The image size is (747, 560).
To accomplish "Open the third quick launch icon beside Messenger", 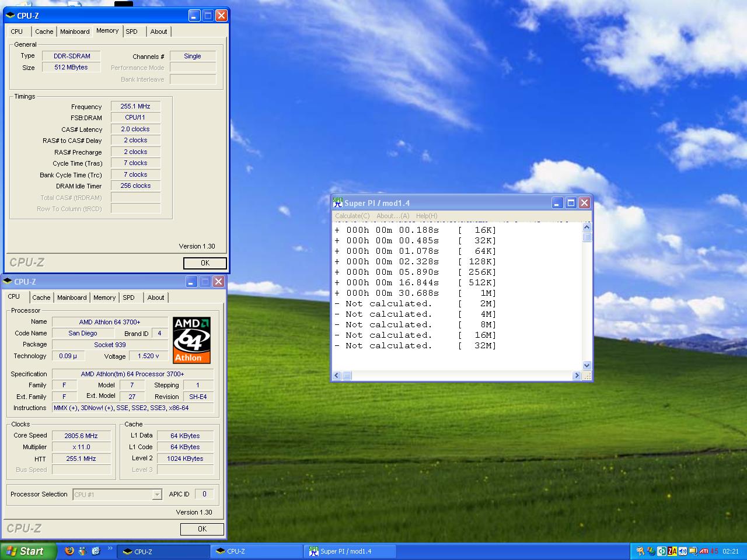I will [x=96, y=551].
